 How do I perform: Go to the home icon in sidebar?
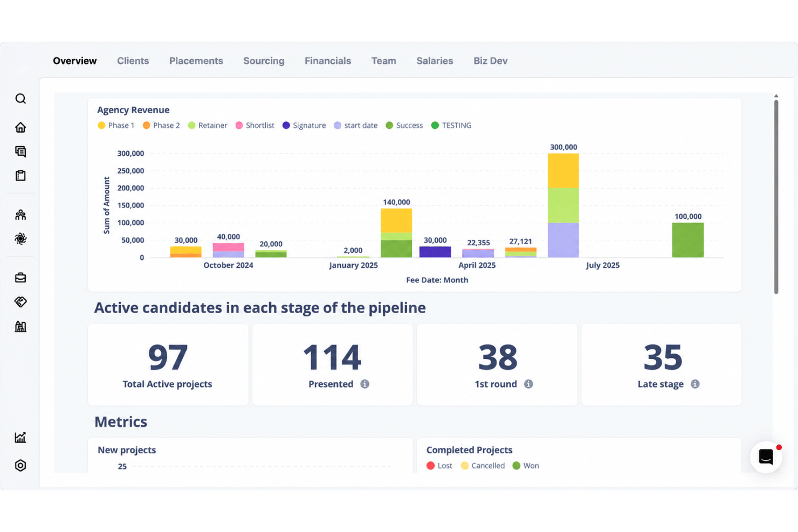20,127
